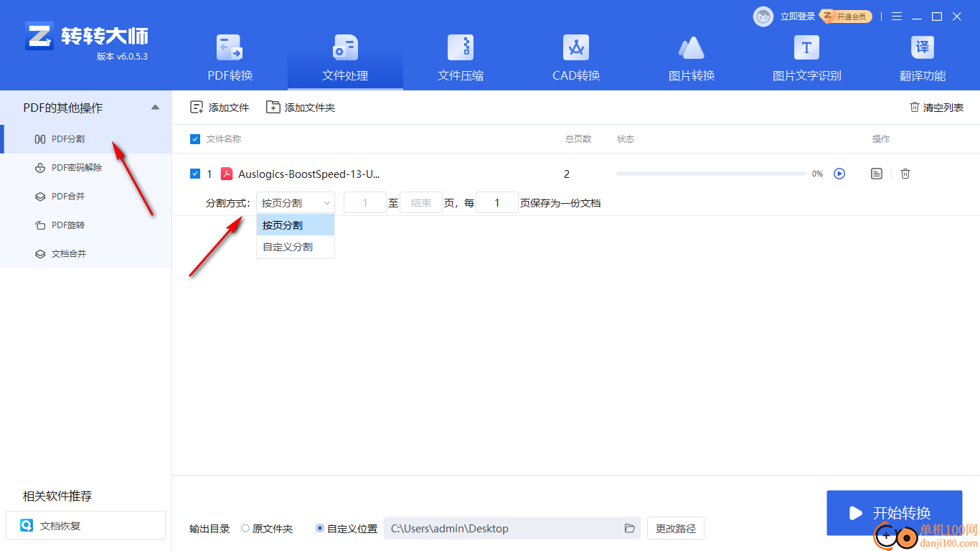Click the Auslogics-BoostSpeed-13-U... file name
The image size is (980, 551).
click(x=309, y=174)
